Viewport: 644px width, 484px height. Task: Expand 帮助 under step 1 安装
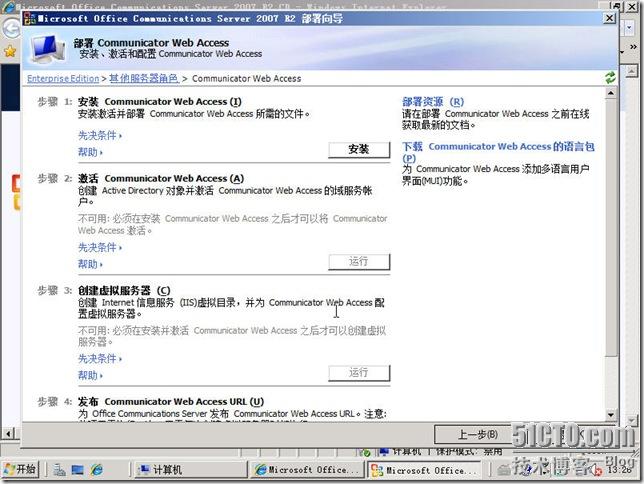tap(90, 152)
